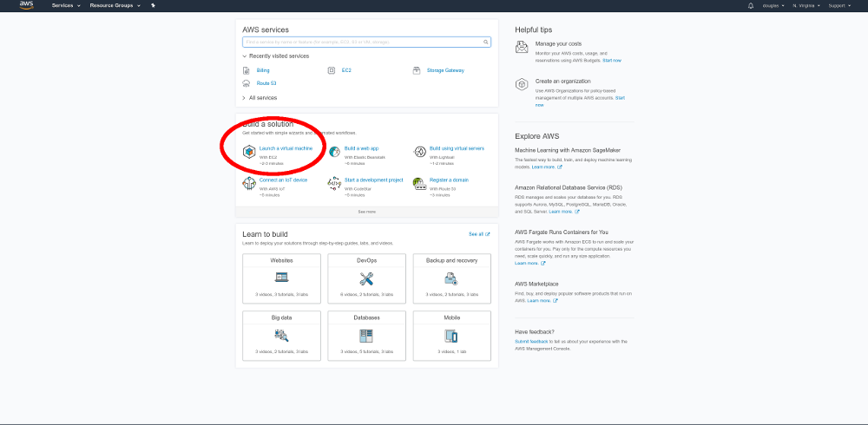Click Learn more for AWS Marketplace
Screen dimensions: 868x425
(x=542, y=300)
